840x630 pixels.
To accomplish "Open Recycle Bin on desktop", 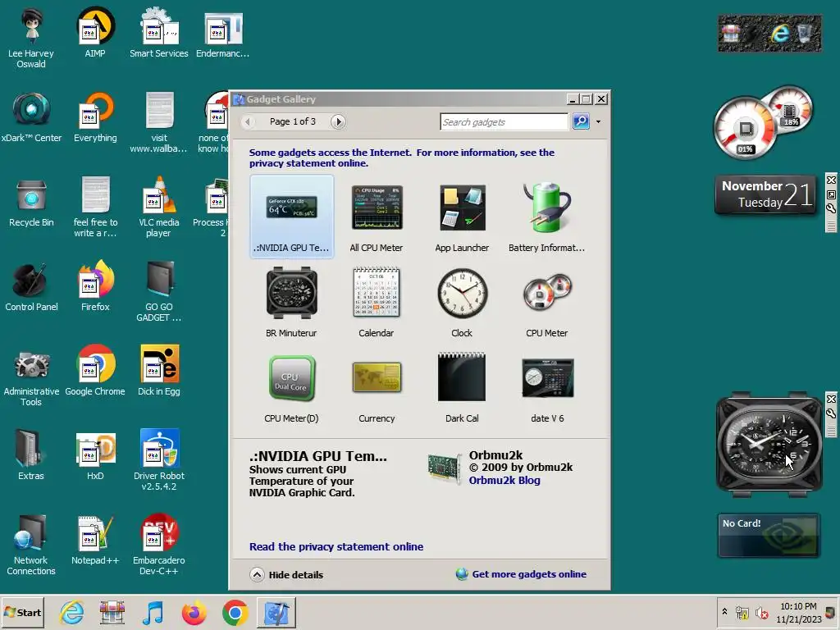I will click(x=31, y=202).
